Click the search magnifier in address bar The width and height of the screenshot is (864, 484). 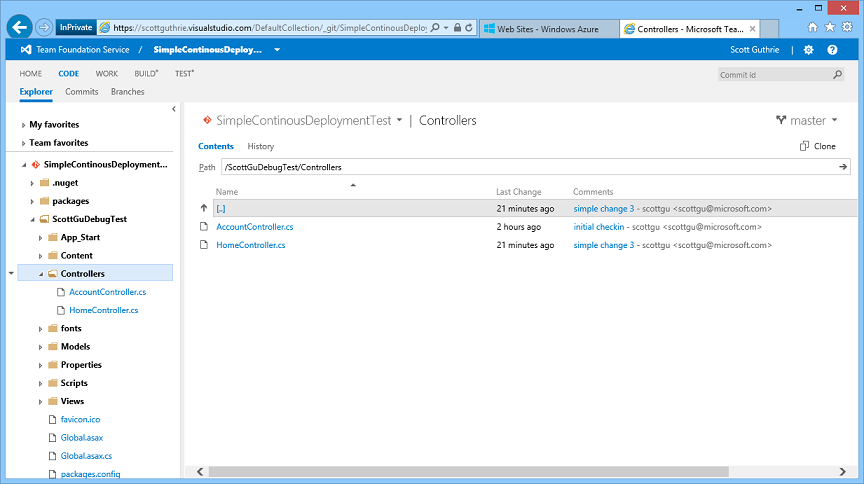tap(435, 28)
